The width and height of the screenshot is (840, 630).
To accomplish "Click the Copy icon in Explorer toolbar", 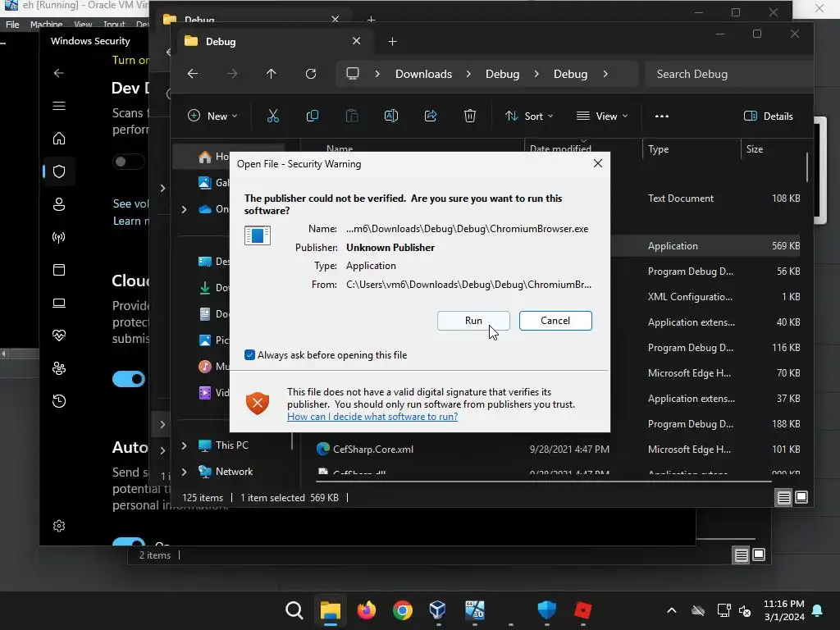I will 313,116.
